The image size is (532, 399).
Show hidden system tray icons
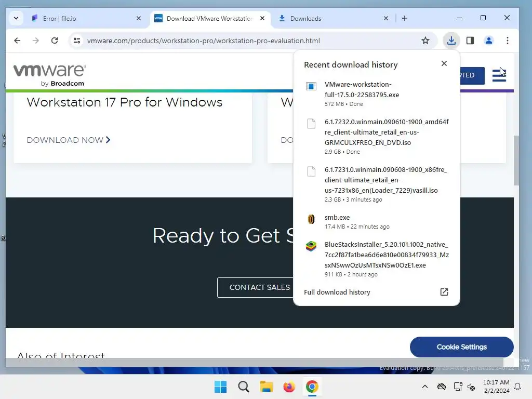pyautogui.click(x=425, y=387)
